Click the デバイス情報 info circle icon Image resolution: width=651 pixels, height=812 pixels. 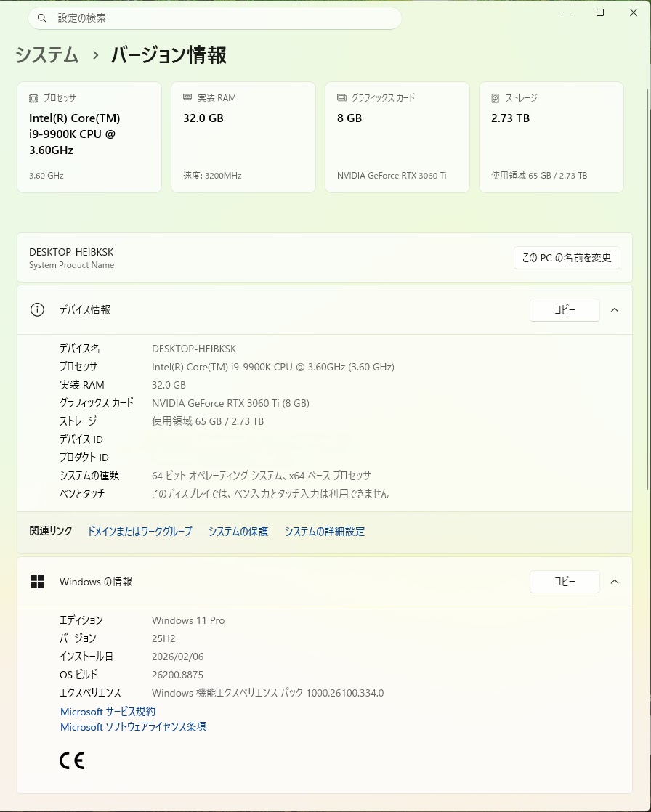coord(37,309)
